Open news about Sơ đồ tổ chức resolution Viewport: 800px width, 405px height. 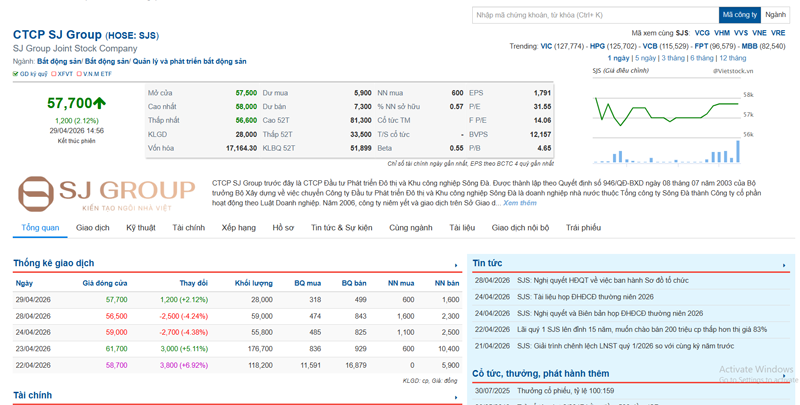click(x=603, y=280)
